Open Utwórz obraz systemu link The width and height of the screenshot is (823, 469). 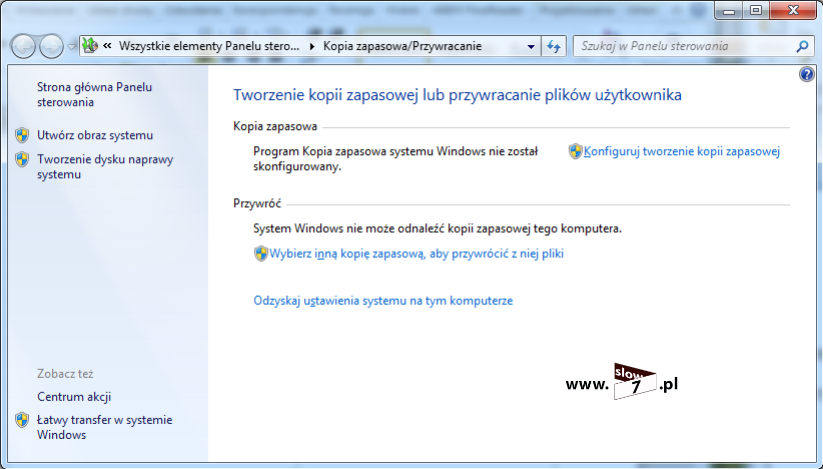(x=95, y=135)
